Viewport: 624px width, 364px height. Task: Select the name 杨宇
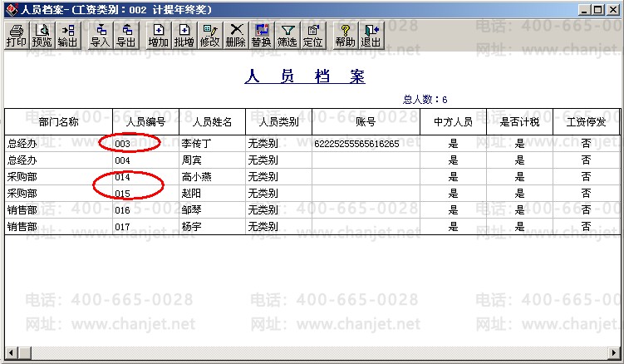coord(191,227)
